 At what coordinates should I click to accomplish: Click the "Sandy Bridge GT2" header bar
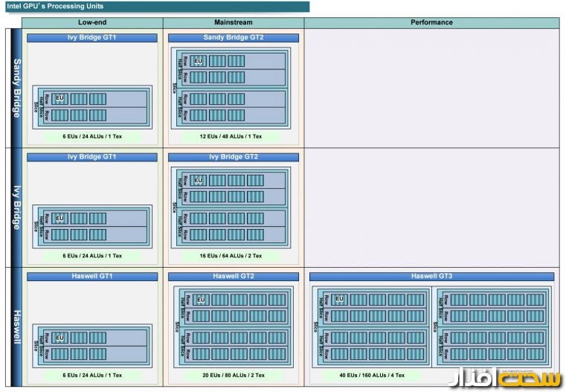234,37
